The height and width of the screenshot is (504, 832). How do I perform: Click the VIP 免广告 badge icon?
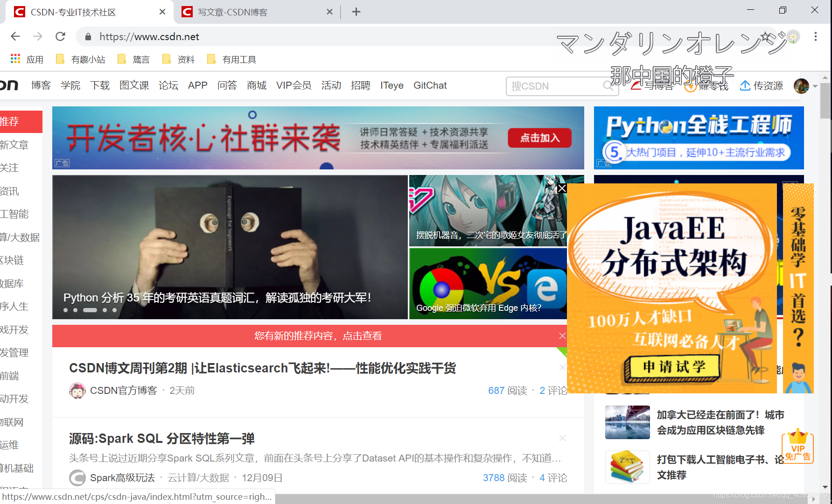point(797,446)
